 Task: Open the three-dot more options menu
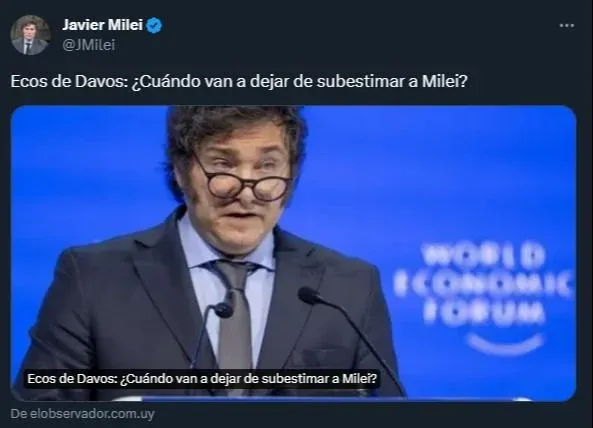tap(567, 25)
